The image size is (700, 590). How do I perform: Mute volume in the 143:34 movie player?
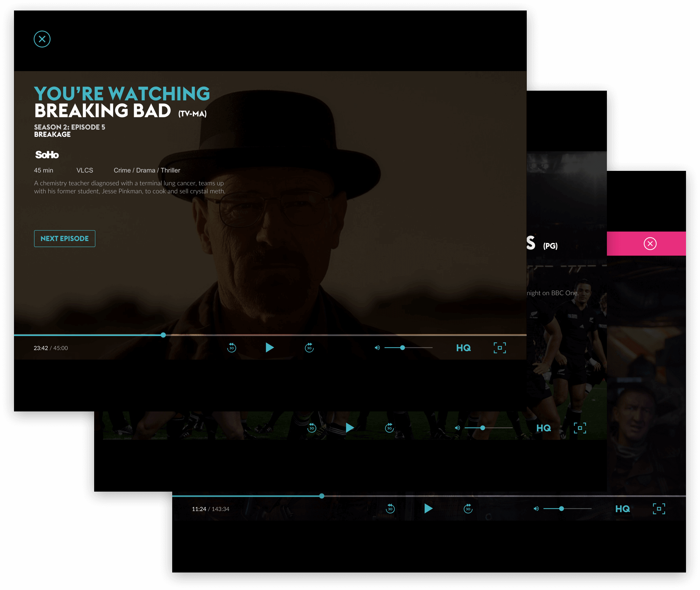pyautogui.click(x=536, y=509)
